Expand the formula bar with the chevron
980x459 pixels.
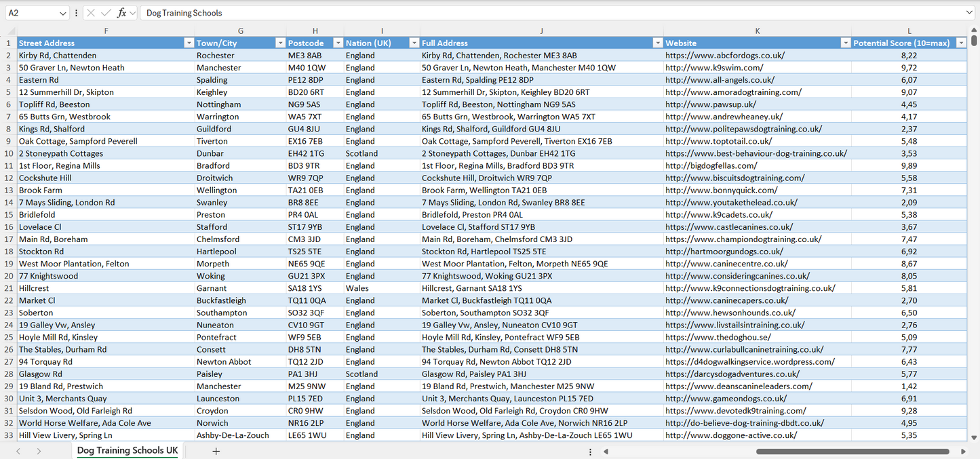969,13
